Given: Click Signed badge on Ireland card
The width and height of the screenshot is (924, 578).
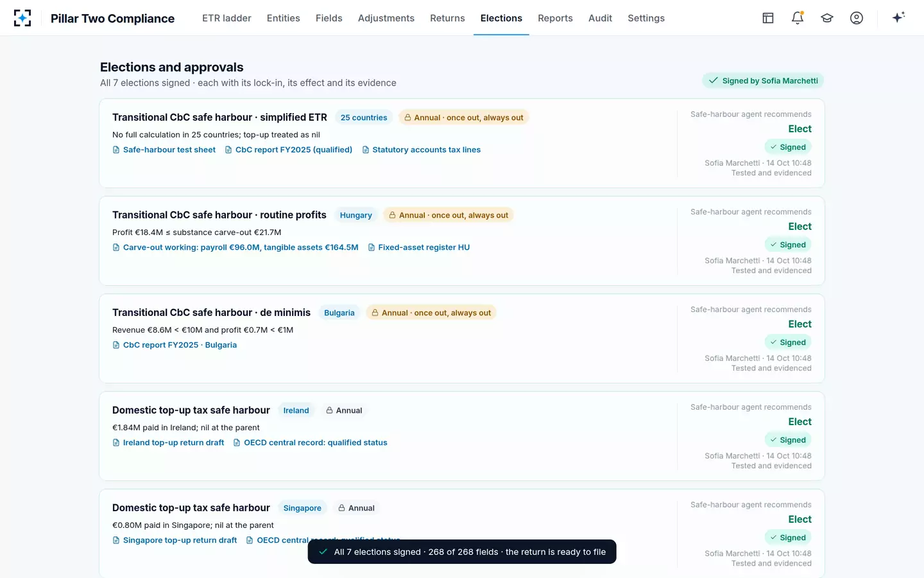Looking at the screenshot, I should pyautogui.click(x=788, y=440).
